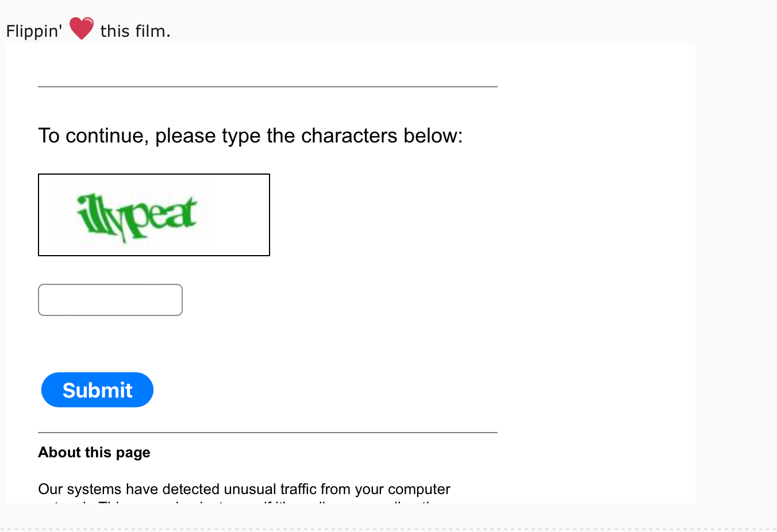Click empty white area right of captcha

click(460, 215)
